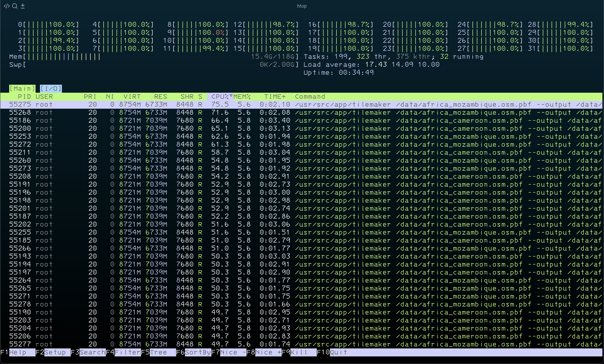The height and width of the screenshot is (364, 604).
Task: Open the F6 SortBy menu
Action: click(198, 352)
